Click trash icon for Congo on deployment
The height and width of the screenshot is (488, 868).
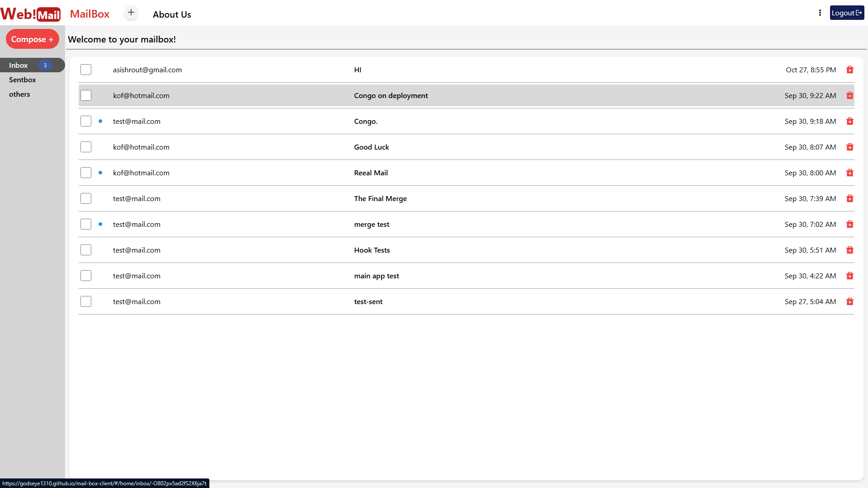click(x=849, y=95)
